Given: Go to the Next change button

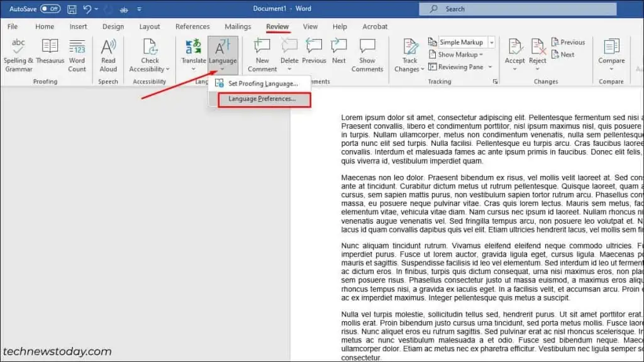Looking at the screenshot, I should 563,55.
